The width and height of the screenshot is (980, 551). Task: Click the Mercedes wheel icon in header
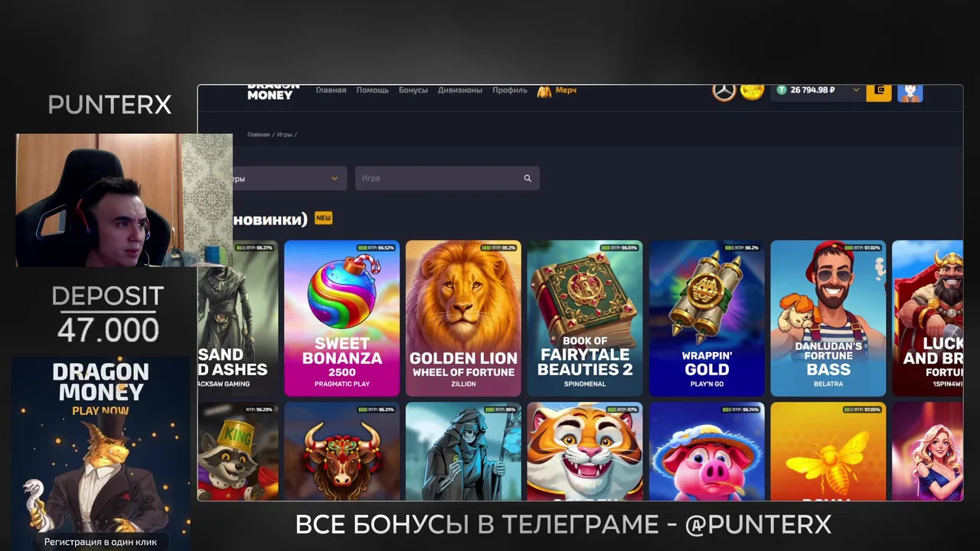click(x=724, y=91)
